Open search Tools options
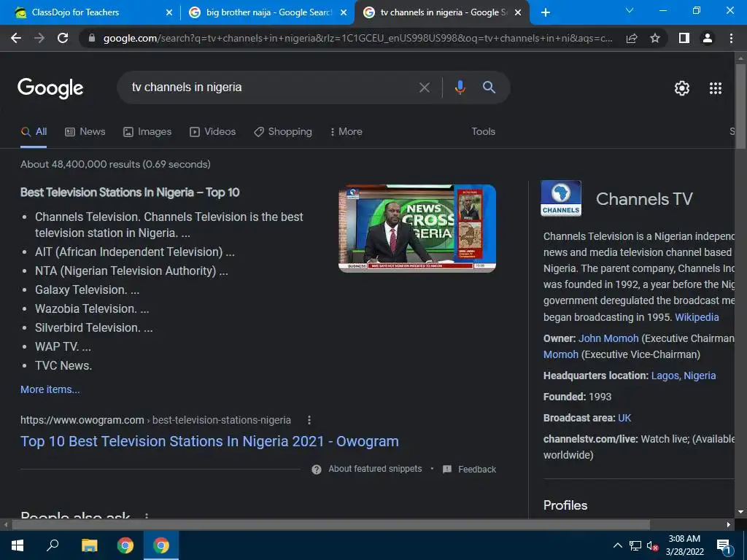The height and width of the screenshot is (560, 747). [x=483, y=132]
